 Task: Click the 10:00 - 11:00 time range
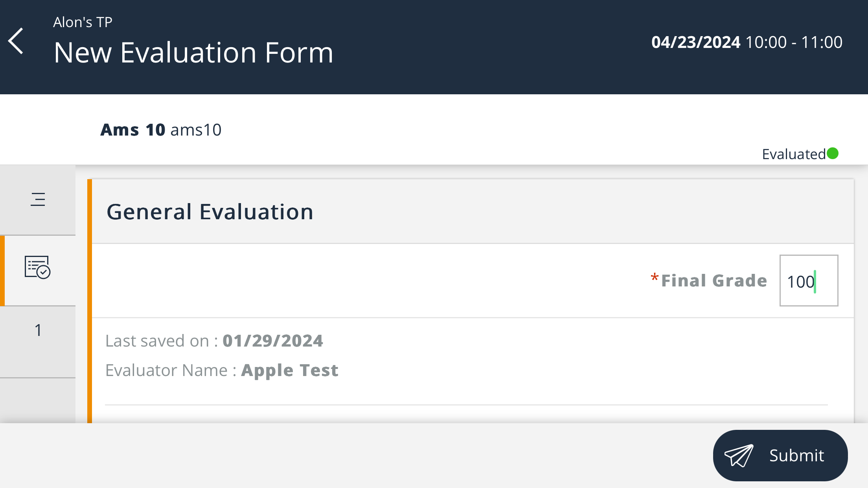click(794, 42)
